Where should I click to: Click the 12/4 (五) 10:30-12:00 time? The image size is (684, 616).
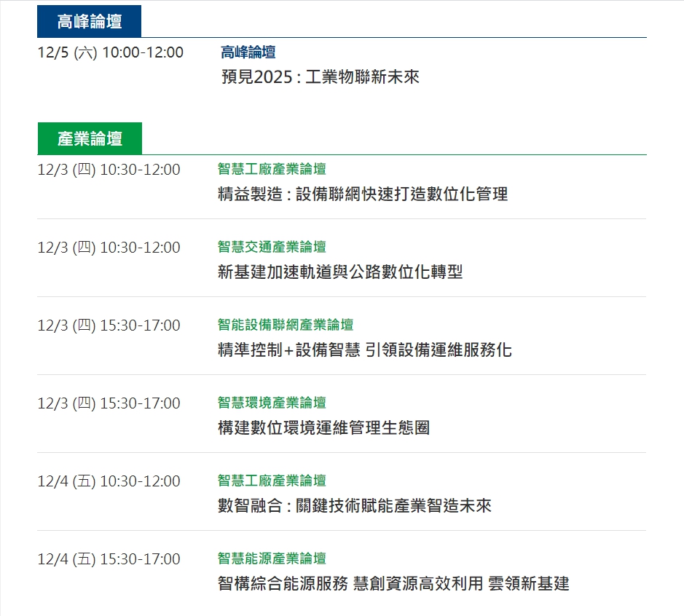coord(109,481)
